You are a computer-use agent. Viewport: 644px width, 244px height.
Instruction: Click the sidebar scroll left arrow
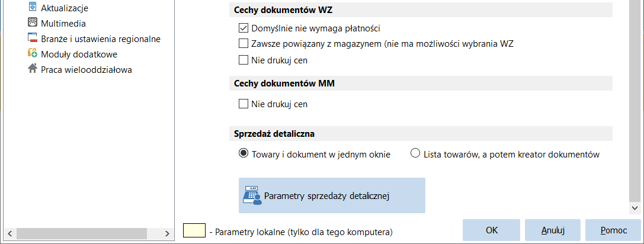click(x=10, y=233)
